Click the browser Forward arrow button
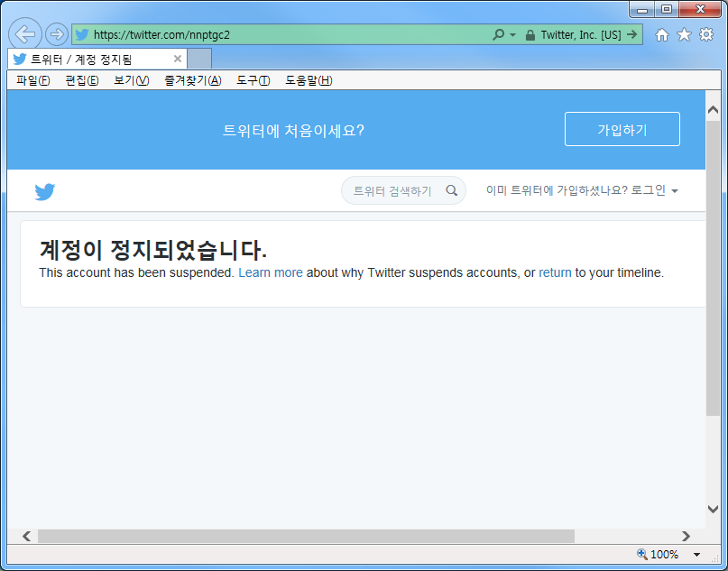 [57, 34]
